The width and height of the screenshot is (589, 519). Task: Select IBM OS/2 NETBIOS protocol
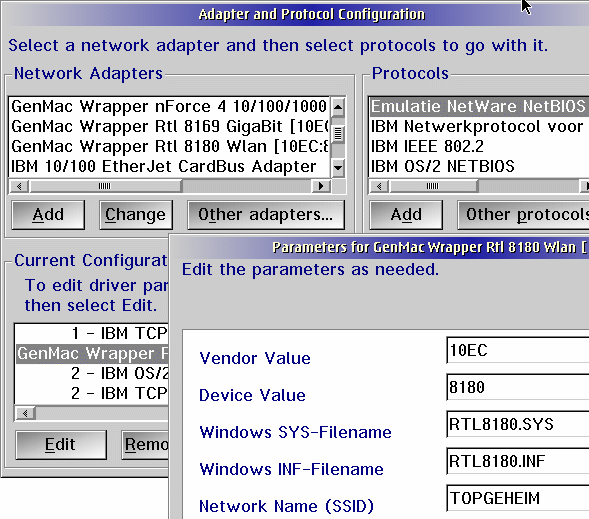pyautogui.click(x=479, y=166)
